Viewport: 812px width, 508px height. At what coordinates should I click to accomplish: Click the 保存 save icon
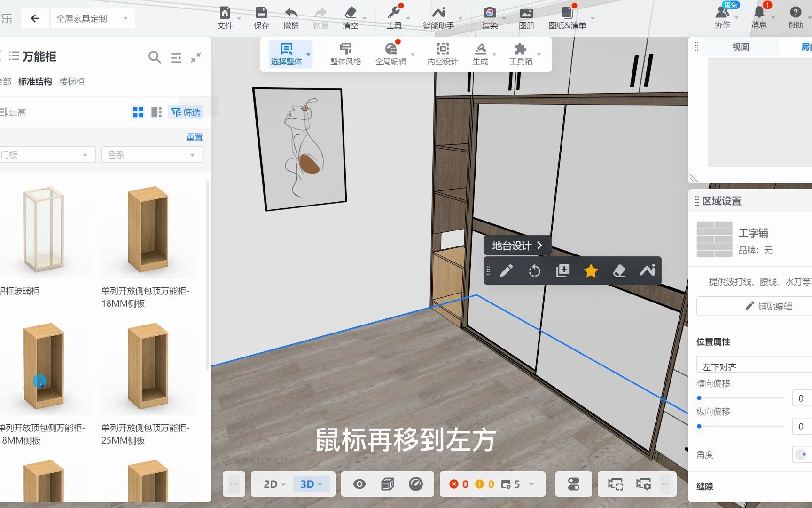[x=261, y=13]
